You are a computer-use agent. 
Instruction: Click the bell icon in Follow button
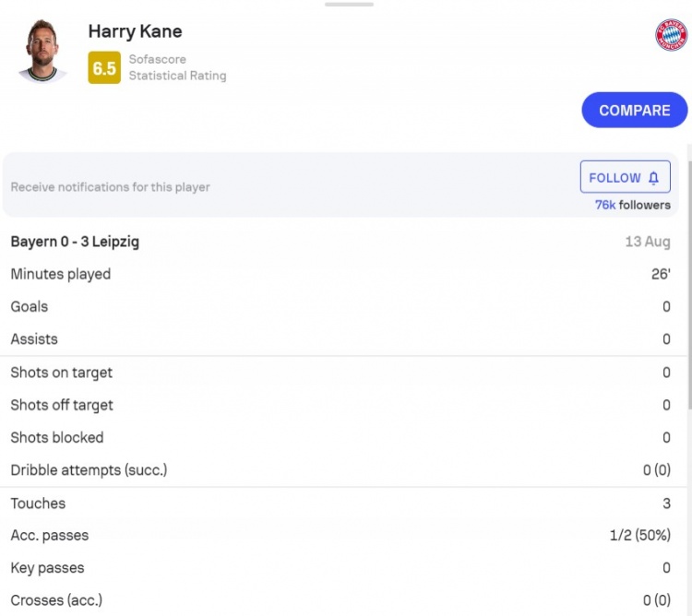[x=653, y=178]
